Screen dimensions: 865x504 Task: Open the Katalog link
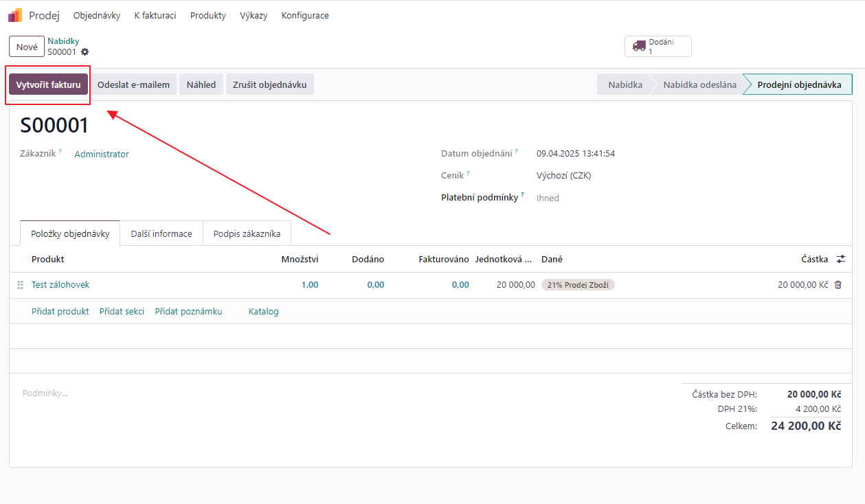click(264, 311)
